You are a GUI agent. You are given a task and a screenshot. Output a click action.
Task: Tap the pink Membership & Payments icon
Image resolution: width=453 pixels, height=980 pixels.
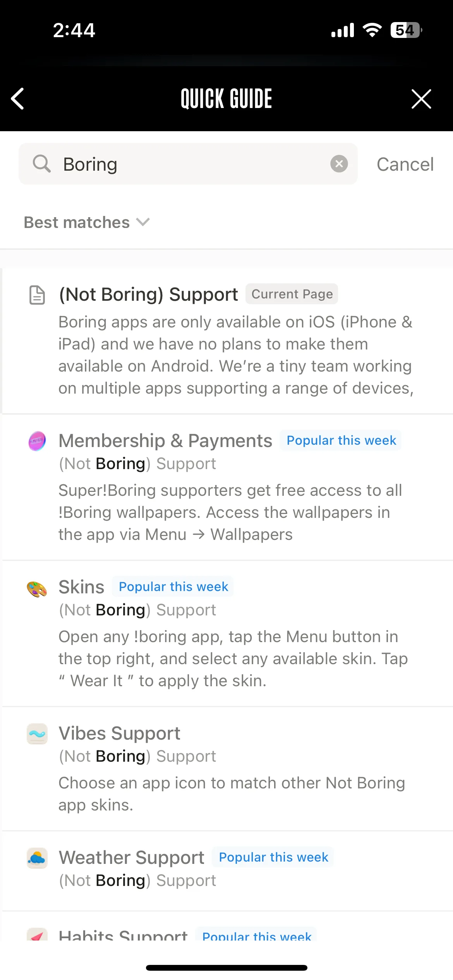[37, 441]
